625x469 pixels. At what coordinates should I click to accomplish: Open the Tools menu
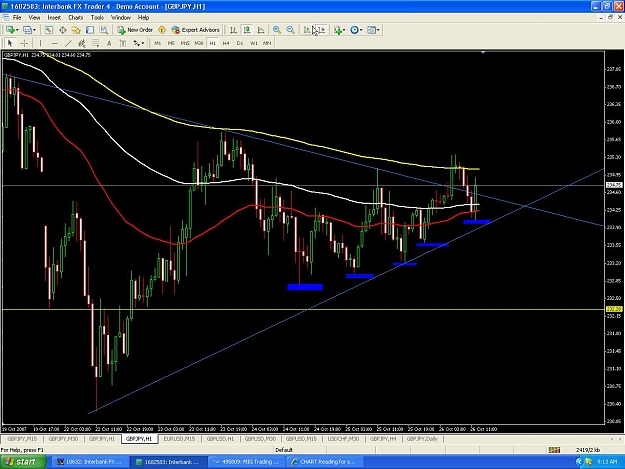(97, 18)
